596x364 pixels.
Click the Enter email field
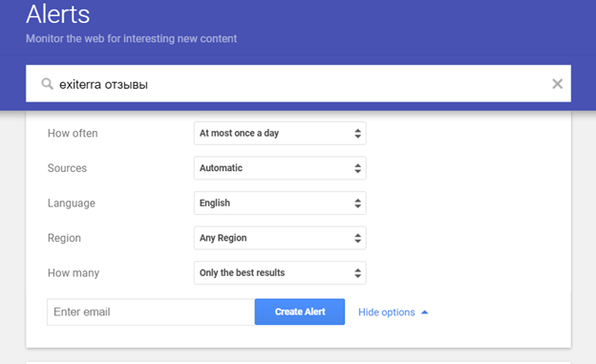151,311
